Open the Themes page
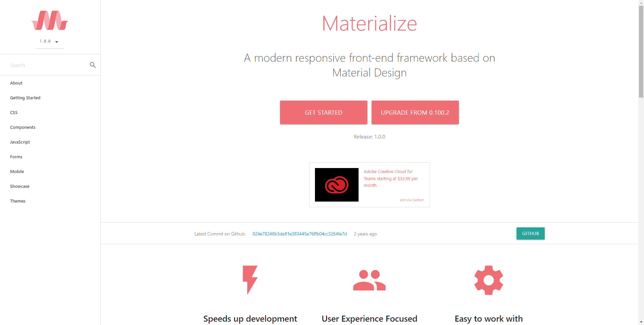 coord(50,201)
